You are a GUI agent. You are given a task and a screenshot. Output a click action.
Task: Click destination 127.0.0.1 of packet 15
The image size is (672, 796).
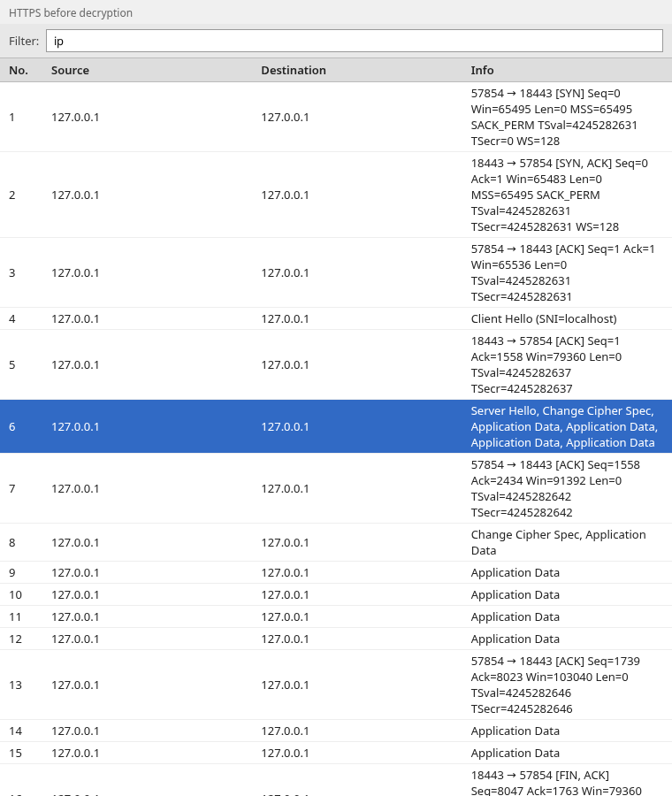pyautogui.click(x=286, y=754)
